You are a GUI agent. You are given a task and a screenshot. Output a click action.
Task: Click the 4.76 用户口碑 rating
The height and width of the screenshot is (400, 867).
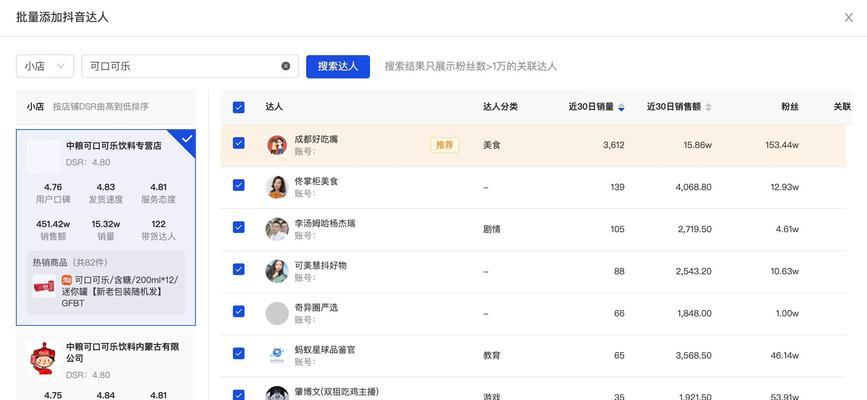(53, 193)
